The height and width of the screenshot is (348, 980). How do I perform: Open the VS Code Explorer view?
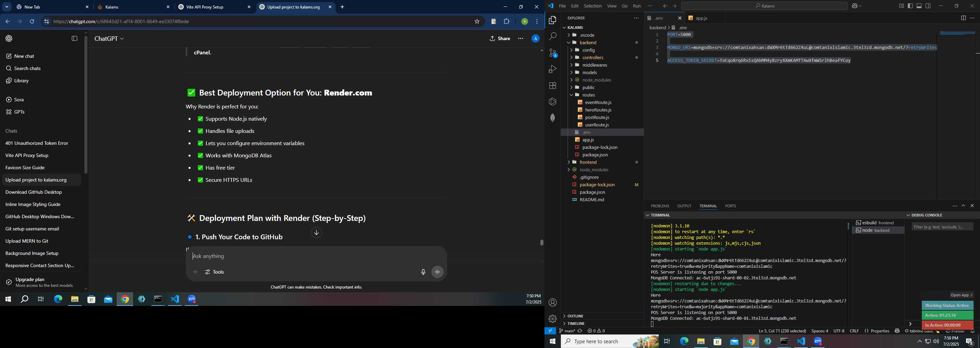pyautogui.click(x=552, y=20)
